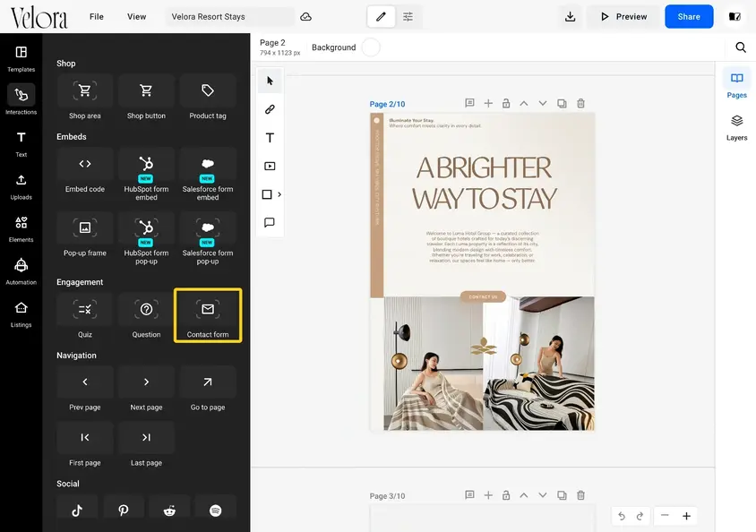Edit the Velora Resort Stays title field
Image resolution: width=756 pixels, height=532 pixels.
pos(229,17)
